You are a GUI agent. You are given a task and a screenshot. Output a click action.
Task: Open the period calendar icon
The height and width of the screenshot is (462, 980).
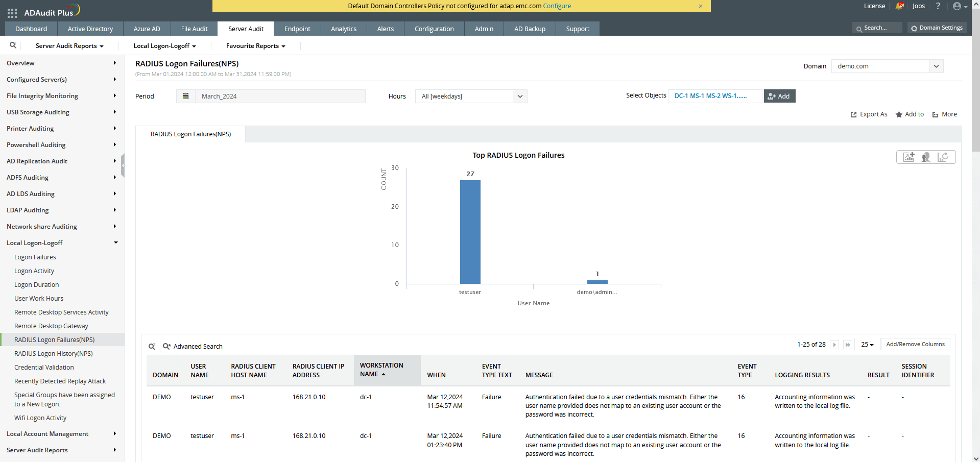pos(185,96)
